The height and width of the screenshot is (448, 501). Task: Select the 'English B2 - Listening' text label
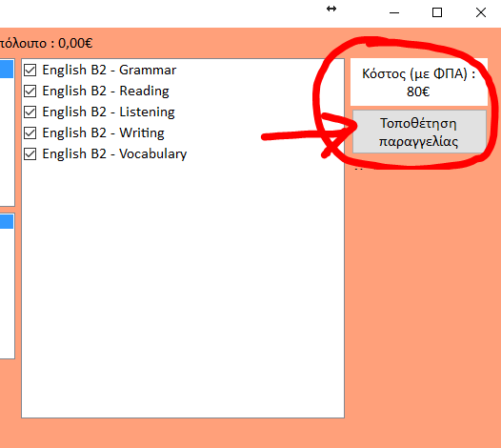pos(109,112)
